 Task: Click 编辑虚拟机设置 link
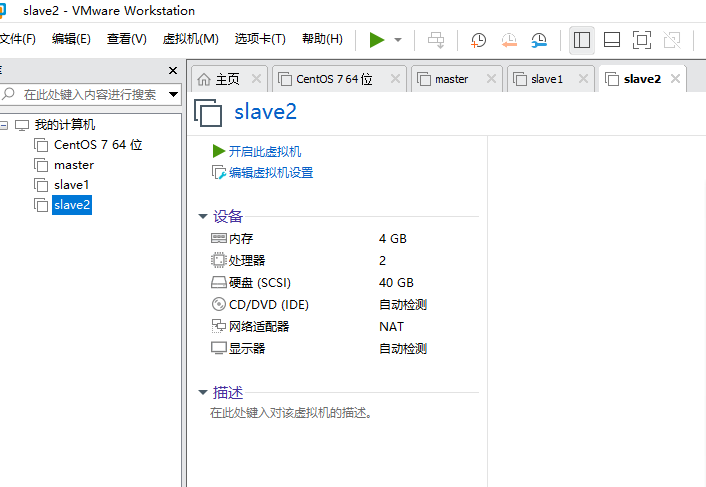pyautogui.click(x=271, y=173)
